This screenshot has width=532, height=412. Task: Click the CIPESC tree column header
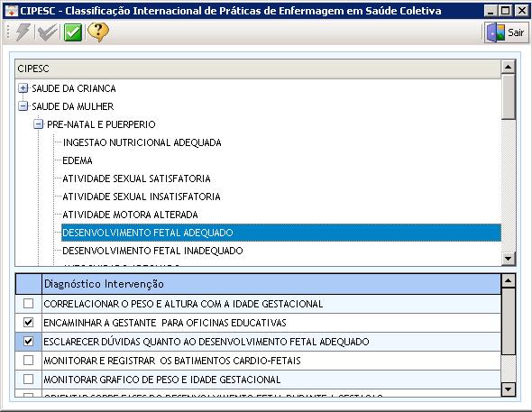coord(258,69)
